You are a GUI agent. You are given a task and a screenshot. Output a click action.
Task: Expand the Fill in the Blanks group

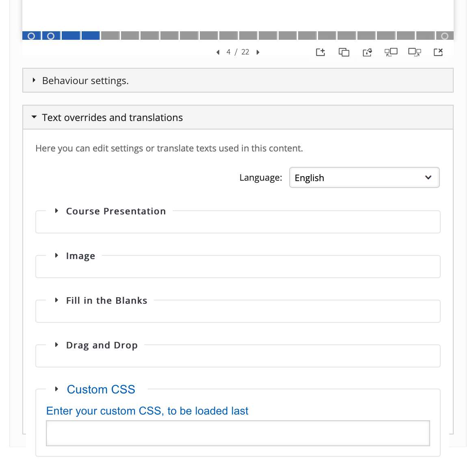tap(106, 300)
